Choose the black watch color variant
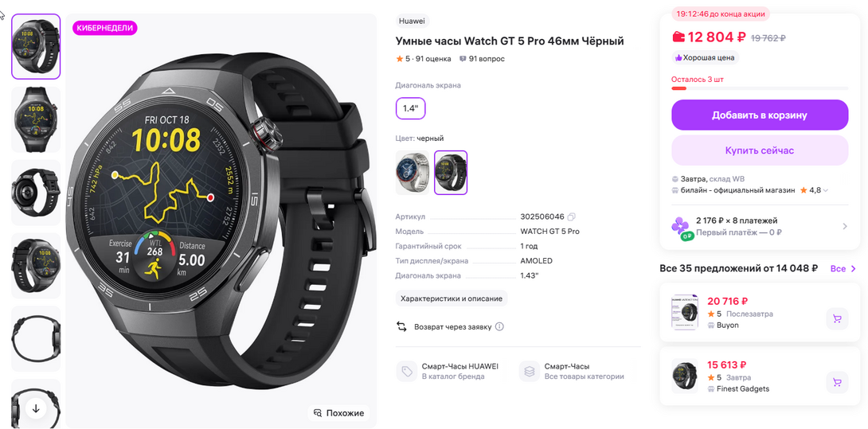The width and height of the screenshot is (868, 429). pyautogui.click(x=451, y=173)
